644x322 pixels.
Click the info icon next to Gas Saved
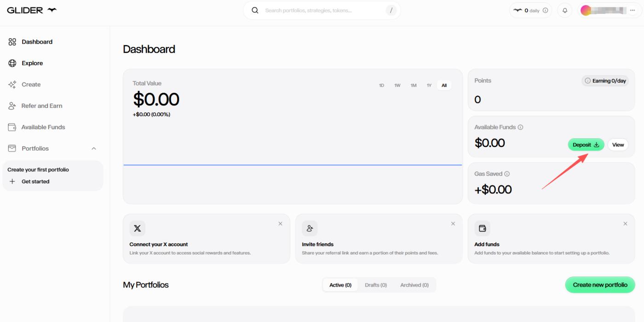[x=507, y=174]
